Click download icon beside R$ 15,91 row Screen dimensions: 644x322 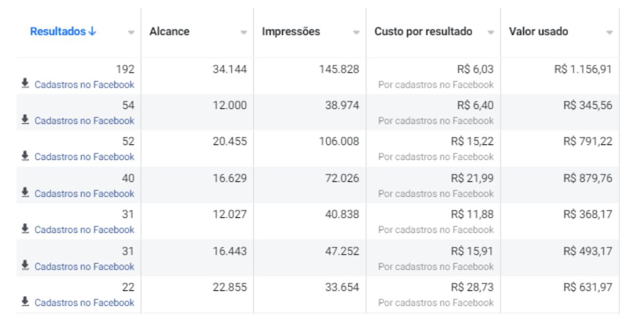coord(25,266)
